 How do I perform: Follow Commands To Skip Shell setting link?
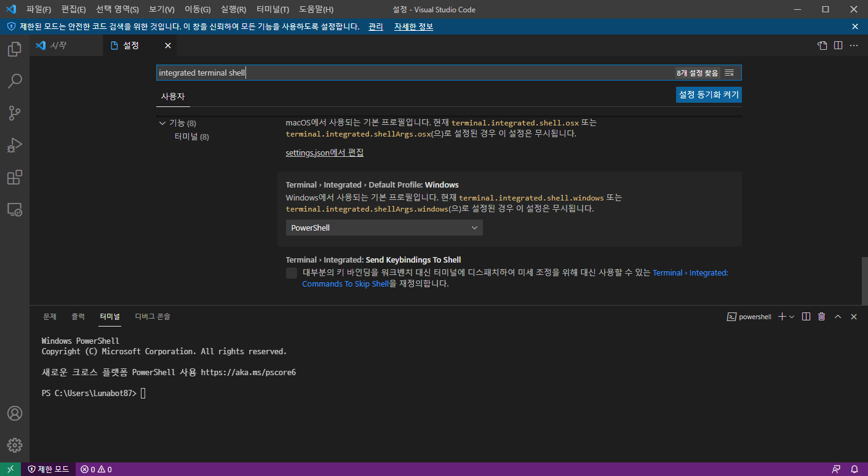[x=346, y=284]
